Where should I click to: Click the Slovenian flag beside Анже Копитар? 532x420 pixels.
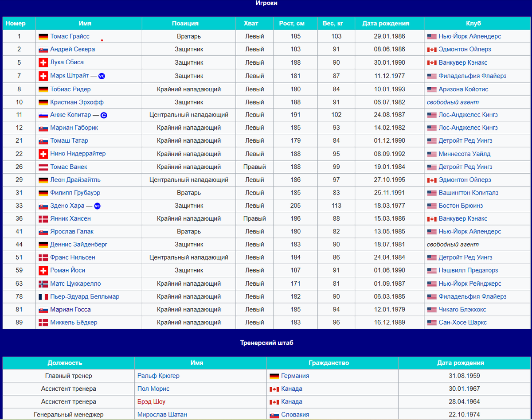coord(43,115)
